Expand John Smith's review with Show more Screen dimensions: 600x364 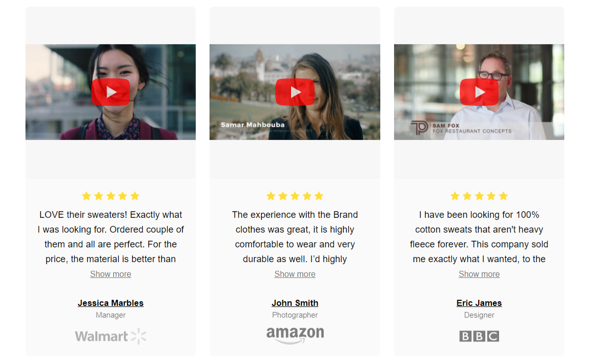pos(295,274)
